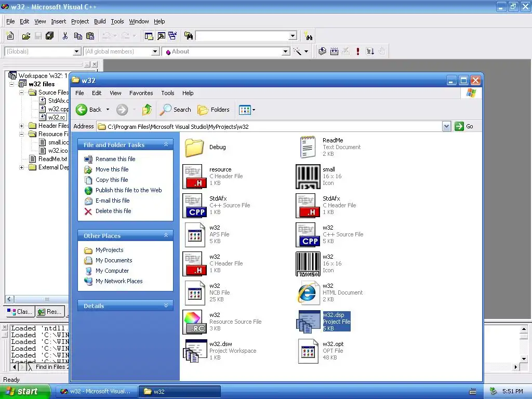Open the Tools menu in Explorer window
Image resolution: width=532 pixels, height=399 pixels.
[168, 93]
